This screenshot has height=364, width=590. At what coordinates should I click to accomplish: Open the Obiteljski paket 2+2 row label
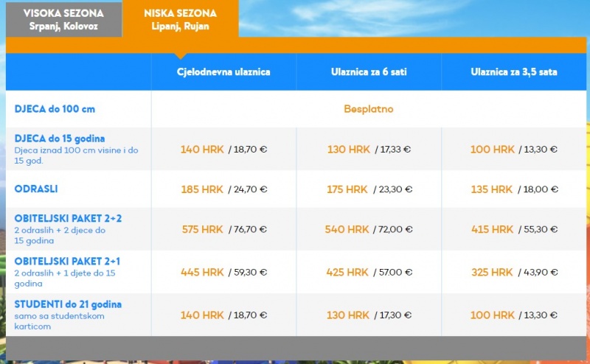click(x=67, y=219)
